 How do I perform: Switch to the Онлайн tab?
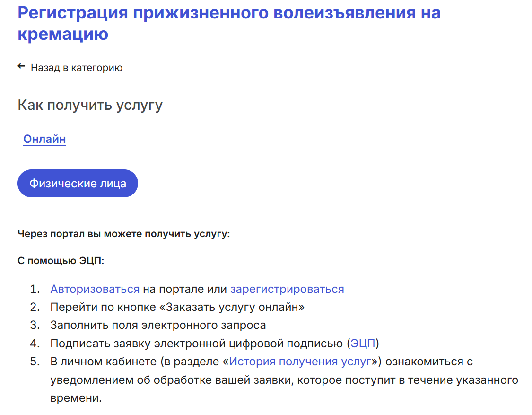click(44, 139)
